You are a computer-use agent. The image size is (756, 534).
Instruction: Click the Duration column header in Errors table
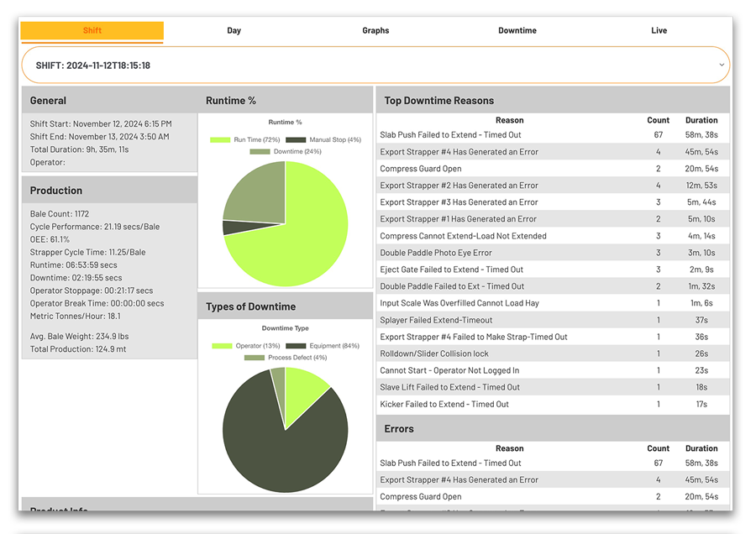pos(701,448)
